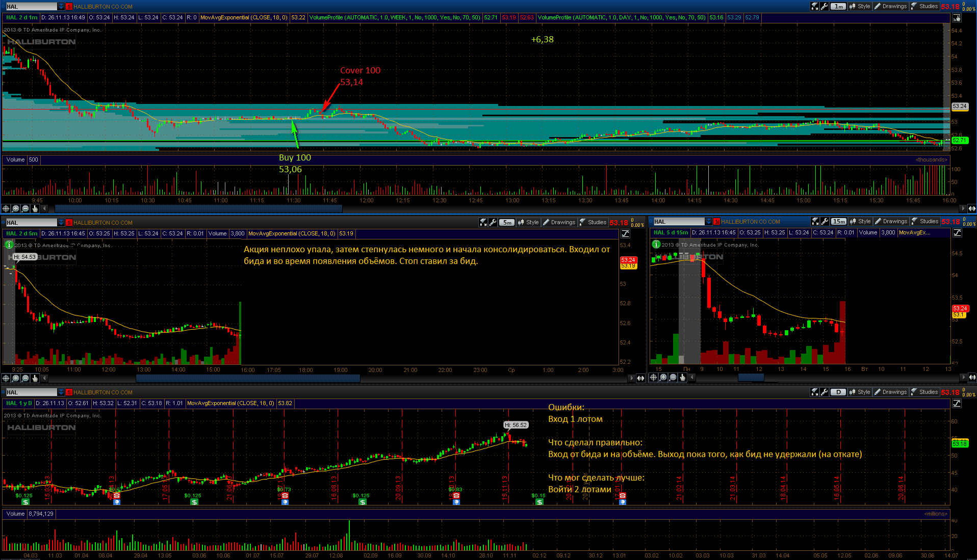
Task: Click red linking badge in daily chart header
Action: 69,392
